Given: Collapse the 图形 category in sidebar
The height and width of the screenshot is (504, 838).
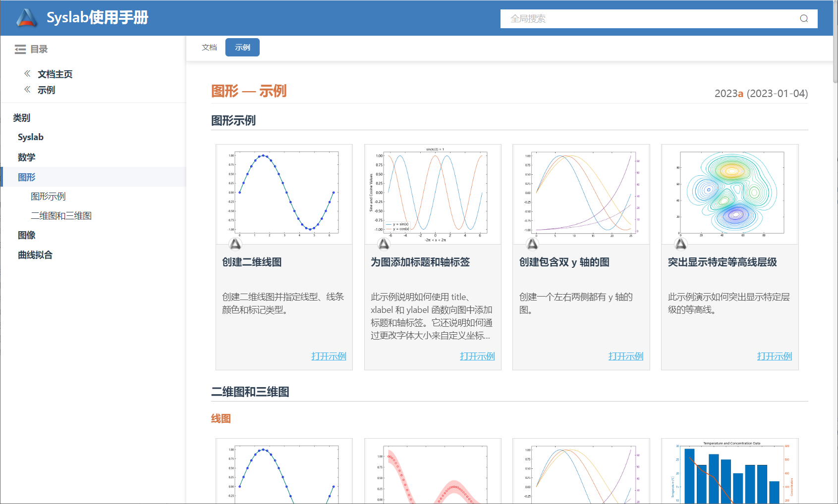Looking at the screenshot, I should point(27,177).
